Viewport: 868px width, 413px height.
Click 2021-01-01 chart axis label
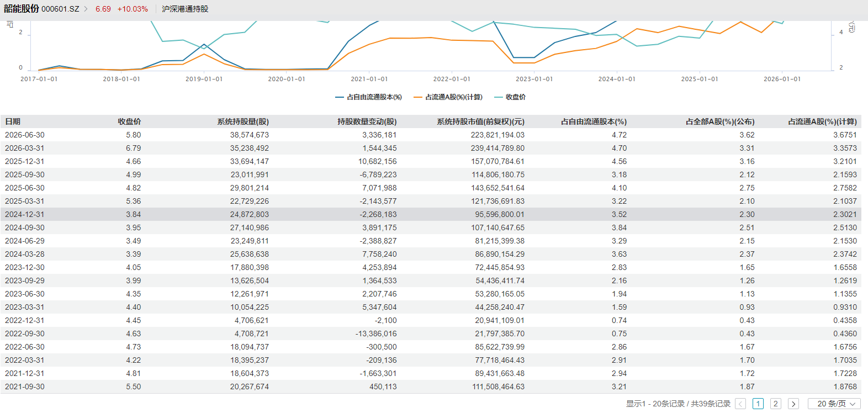[x=369, y=79]
